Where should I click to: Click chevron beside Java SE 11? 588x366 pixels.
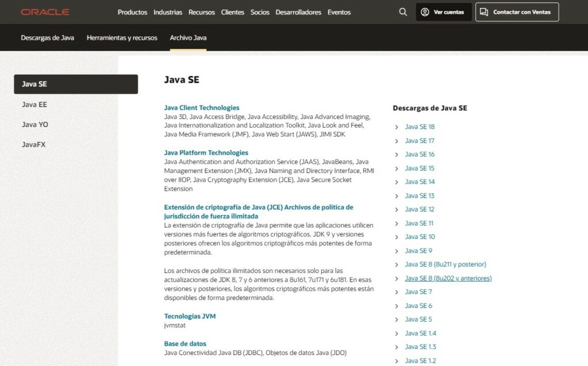(396, 224)
